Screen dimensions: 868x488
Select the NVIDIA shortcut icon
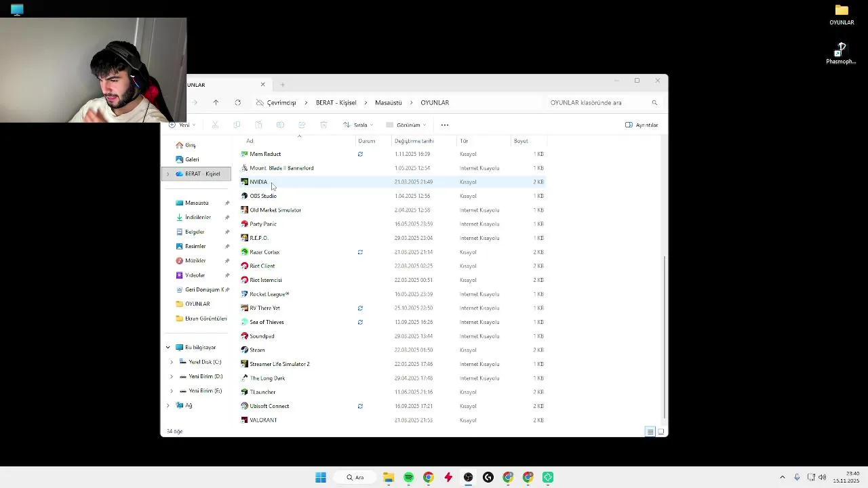[245, 182]
